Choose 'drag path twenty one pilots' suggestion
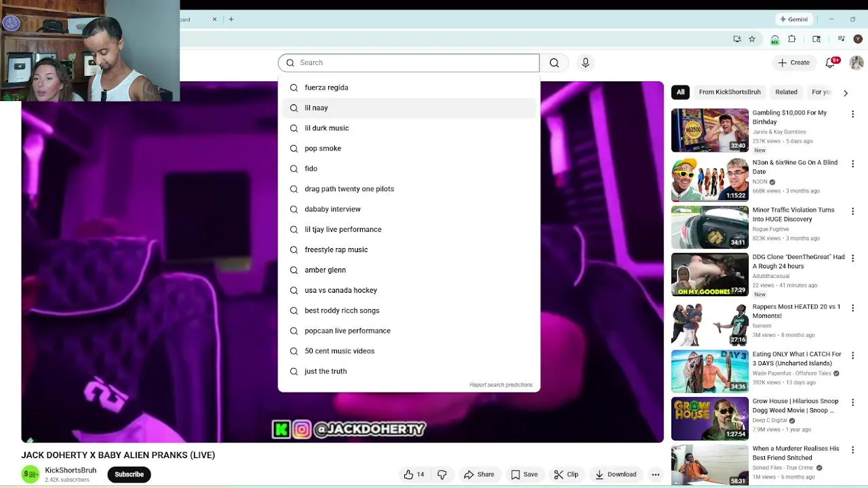Viewport: 868px width, 488px height. point(409,189)
